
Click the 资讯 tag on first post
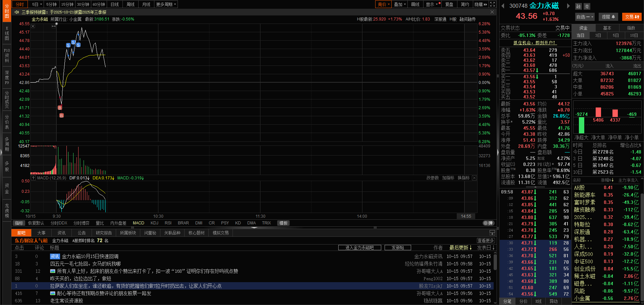55,256
